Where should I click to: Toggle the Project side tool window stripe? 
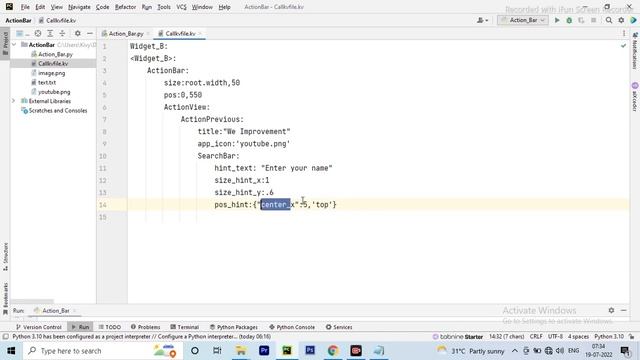pos(5,43)
